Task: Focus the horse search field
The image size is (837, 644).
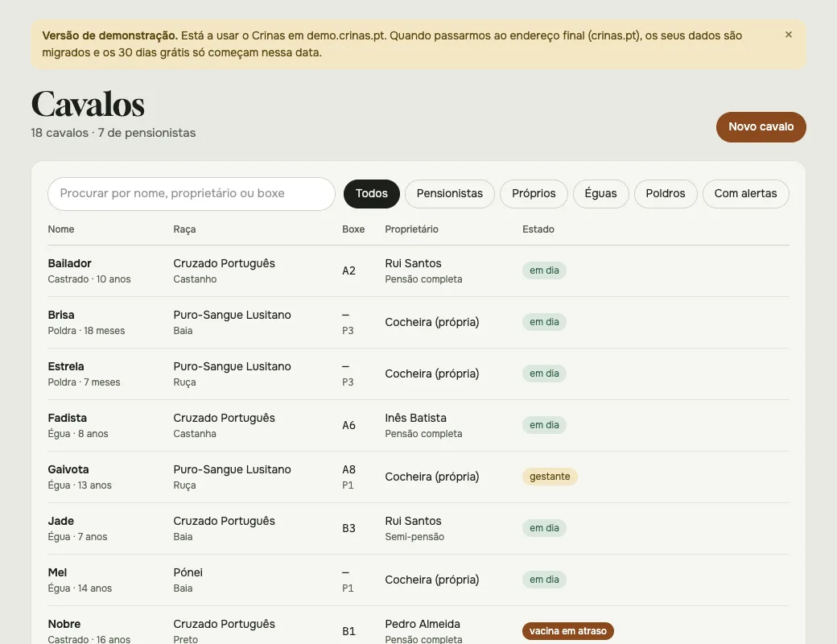Action: point(191,194)
